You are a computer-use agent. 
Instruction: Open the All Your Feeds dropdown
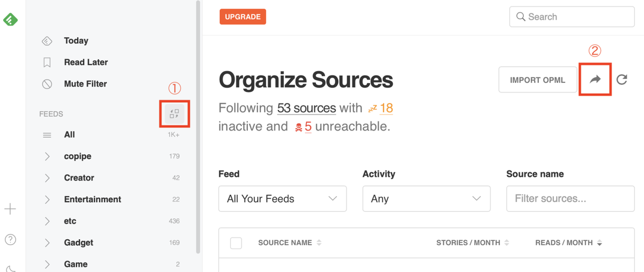pos(282,199)
